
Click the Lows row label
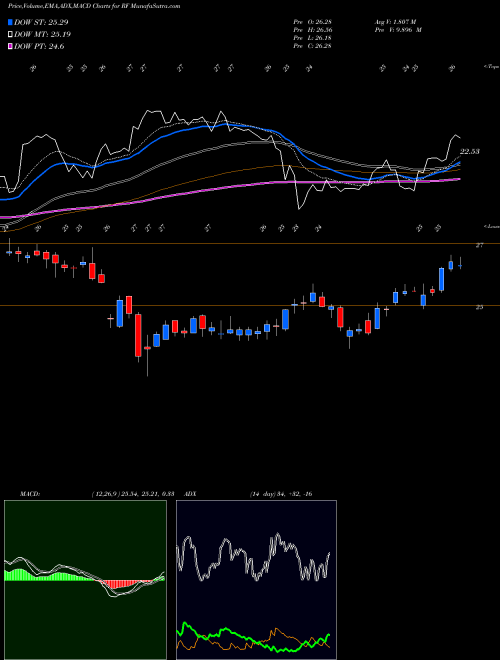click(x=491, y=226)
